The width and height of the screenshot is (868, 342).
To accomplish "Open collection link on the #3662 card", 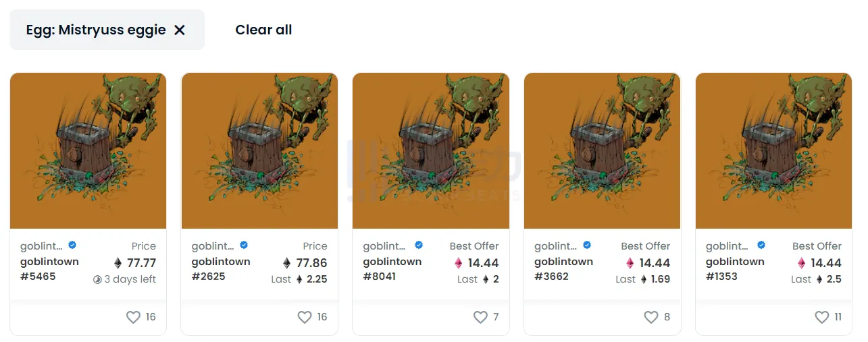I will click(x=555, y=246).
